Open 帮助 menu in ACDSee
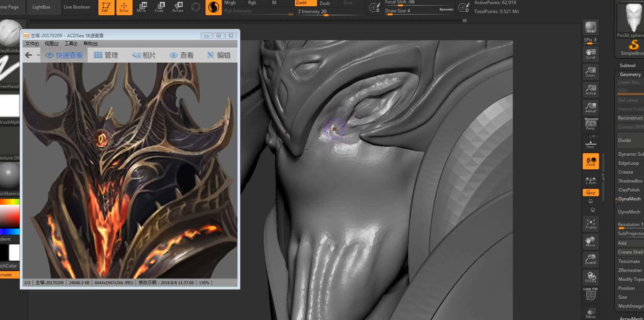This screenshot has height=320, width=644. coord(91,44)
